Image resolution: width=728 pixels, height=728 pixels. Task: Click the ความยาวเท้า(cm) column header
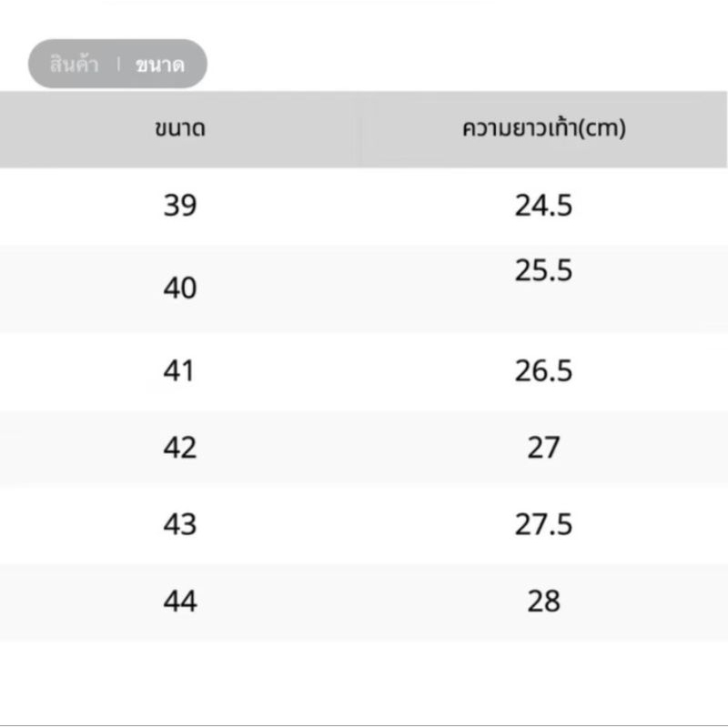click(543, 128)
